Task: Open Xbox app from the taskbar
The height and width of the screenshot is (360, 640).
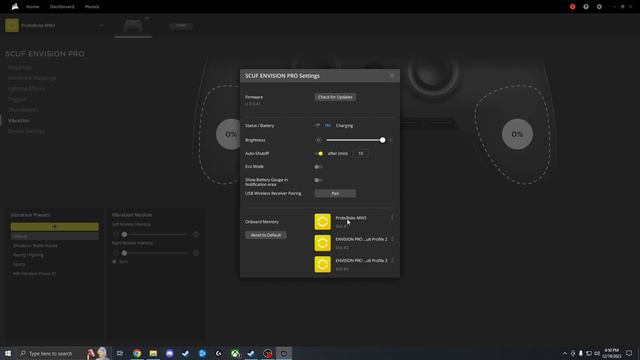Action: tap(235, 353)
